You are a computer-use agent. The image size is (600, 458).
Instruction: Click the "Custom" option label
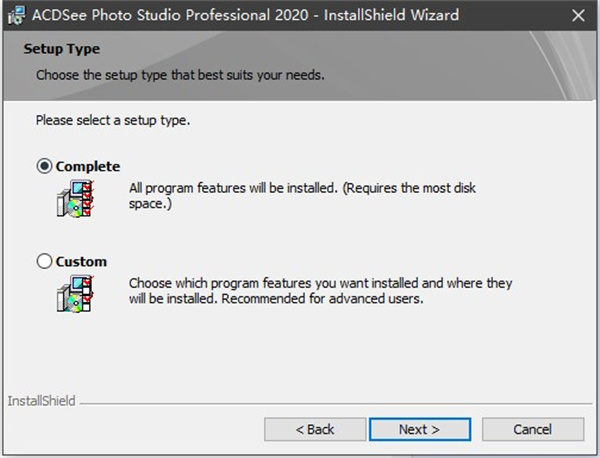pyautogui.click(x=82, y=262)
